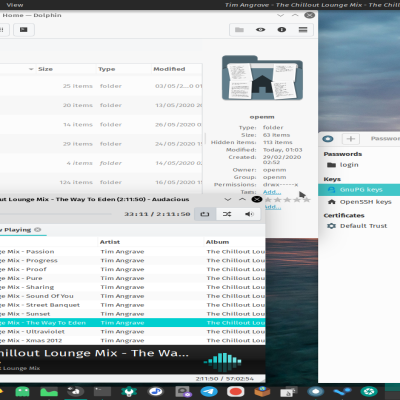Open the gray camera-disc icon in the taskbar
Screen dimensions: 400x400
pyautogui.click(x=182, y=392)
